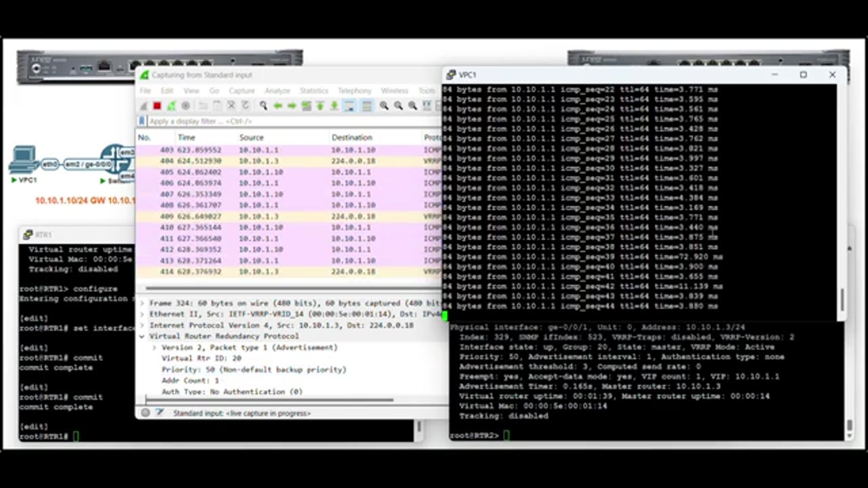Select the Virtual Rtr ID: 20 field
The image size is (868, 488).
click(201, 359)
